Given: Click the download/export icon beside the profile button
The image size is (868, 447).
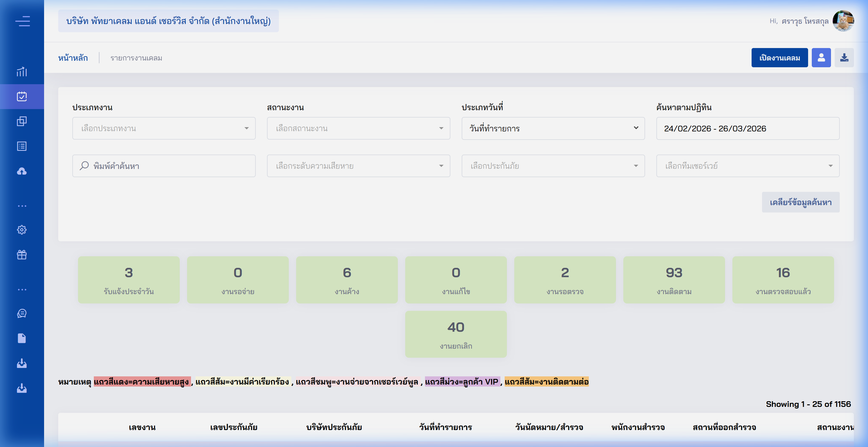Looking at the screenshot, I should click(844, 57).
